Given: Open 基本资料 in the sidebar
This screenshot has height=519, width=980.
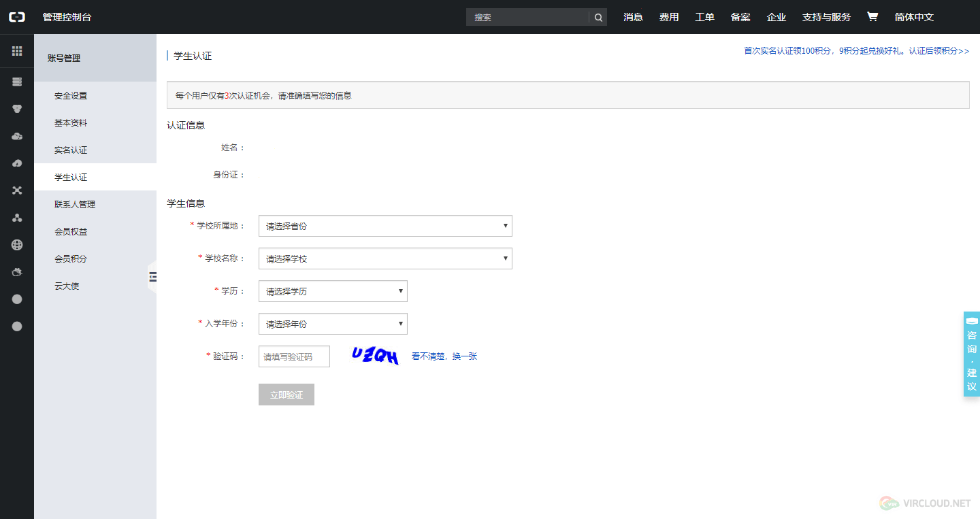Looking at the screenshot, I should (95, 122).
